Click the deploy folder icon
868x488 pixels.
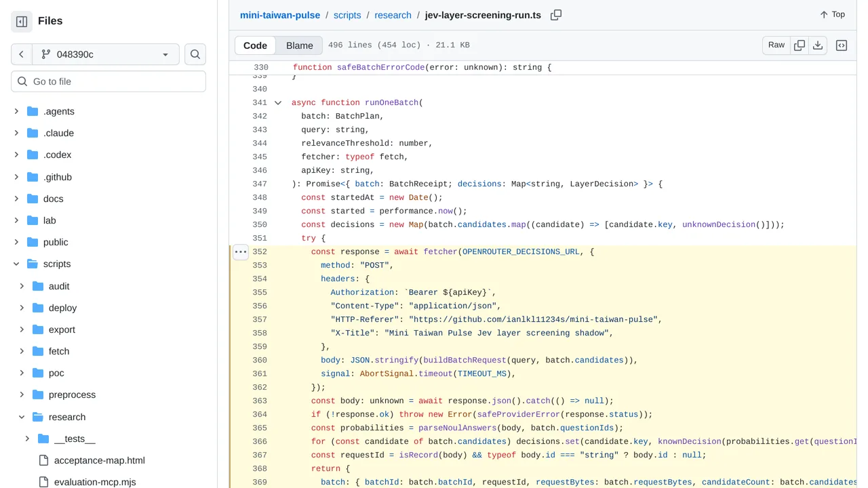tap(37, 308)
